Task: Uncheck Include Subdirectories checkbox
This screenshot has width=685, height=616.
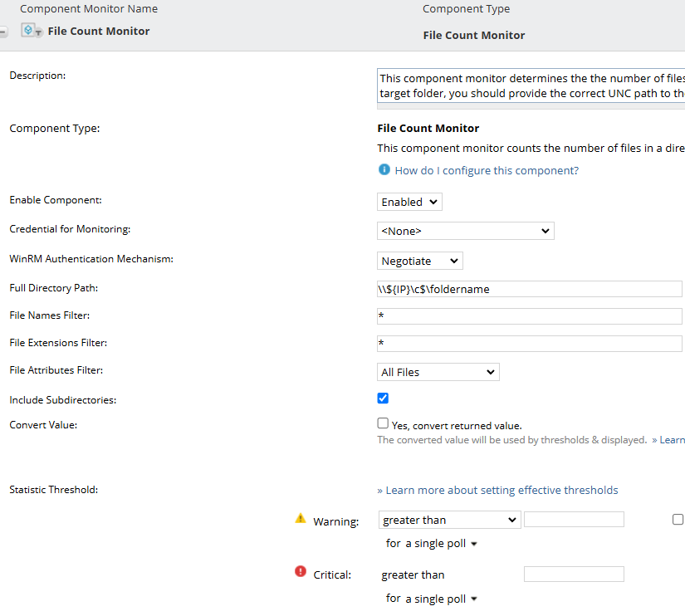Action: pos(383,398)
